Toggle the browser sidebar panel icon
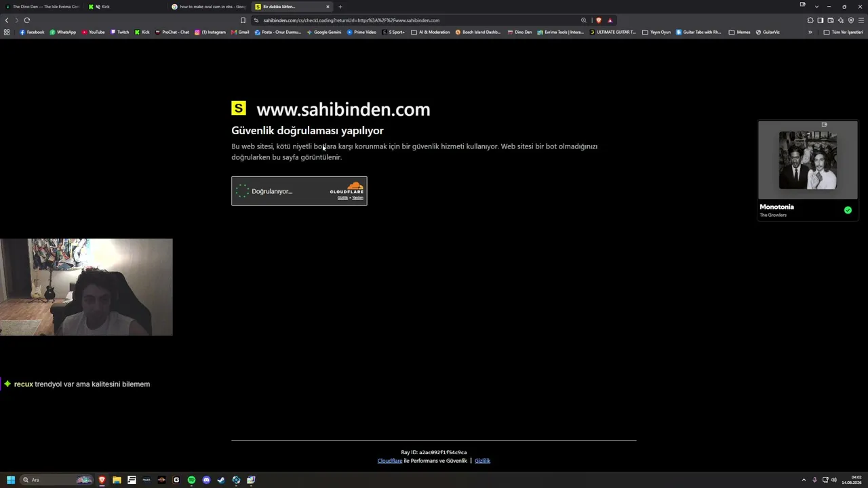Screen dimensions: 868x488 [x=820, y=20]
